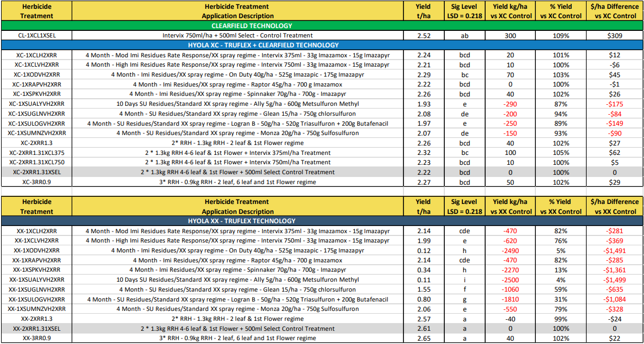Select XC-1XSULOGVH2XRR in the treatment column
This screenshot has height=344, width=644.
(36, 123)
